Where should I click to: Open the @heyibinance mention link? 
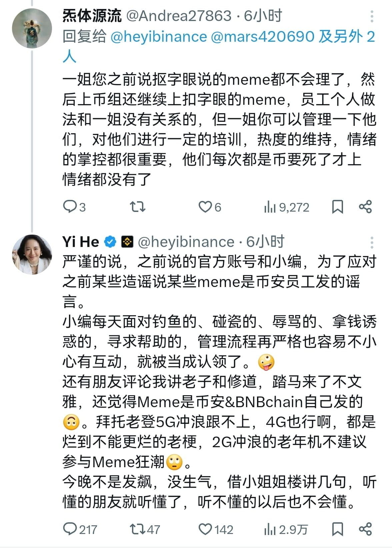tap(158, 37)
